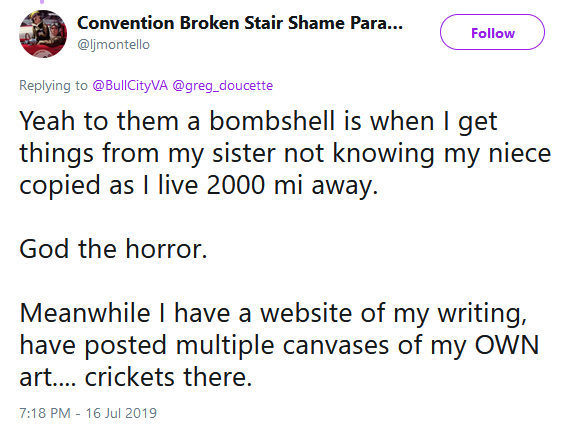Click the word 'website' in the tweet
This screenshot has width=563, height=431.
[306, 313]
